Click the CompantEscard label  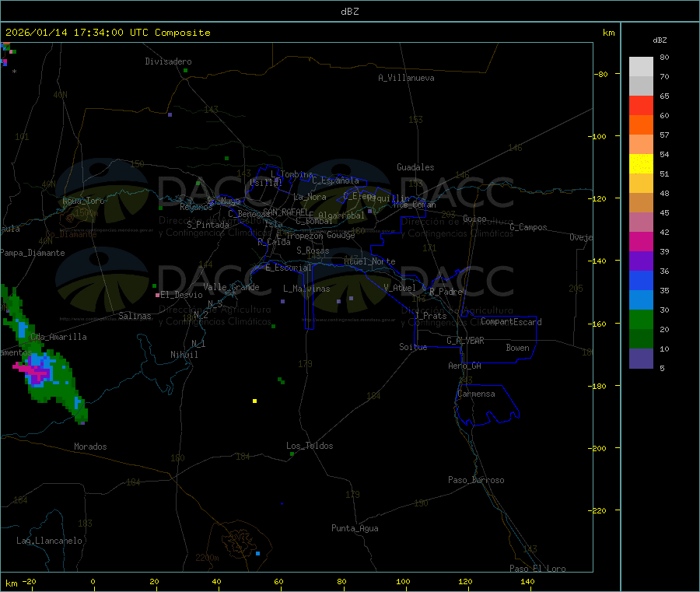(512, 322)
